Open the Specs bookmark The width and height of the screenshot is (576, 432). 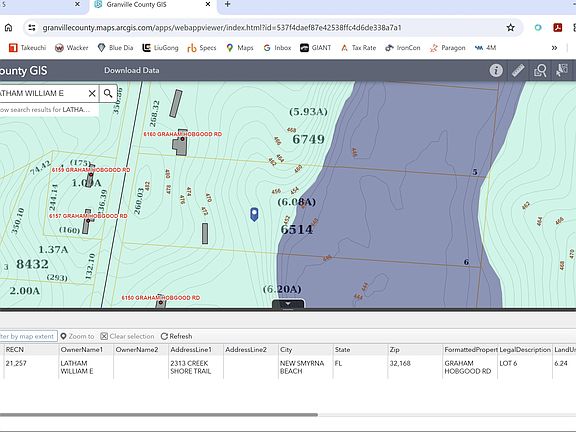pyautogui.click(x=202, y=48)
